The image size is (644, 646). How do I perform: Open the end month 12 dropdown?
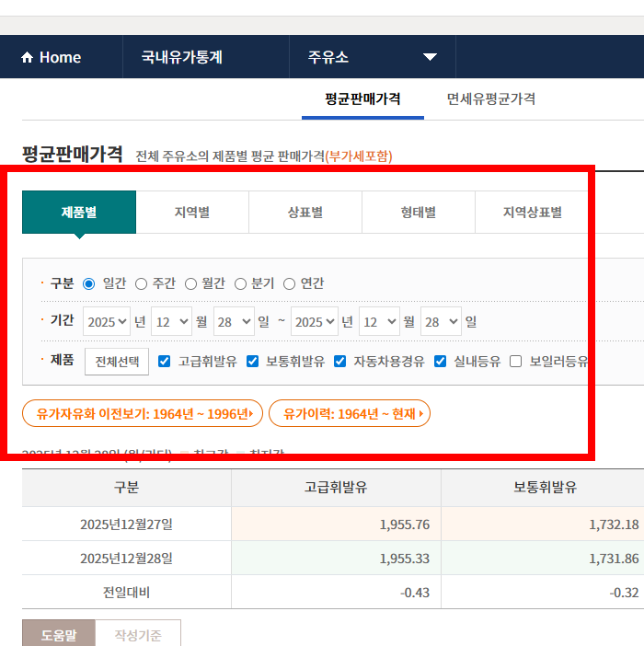379,321
